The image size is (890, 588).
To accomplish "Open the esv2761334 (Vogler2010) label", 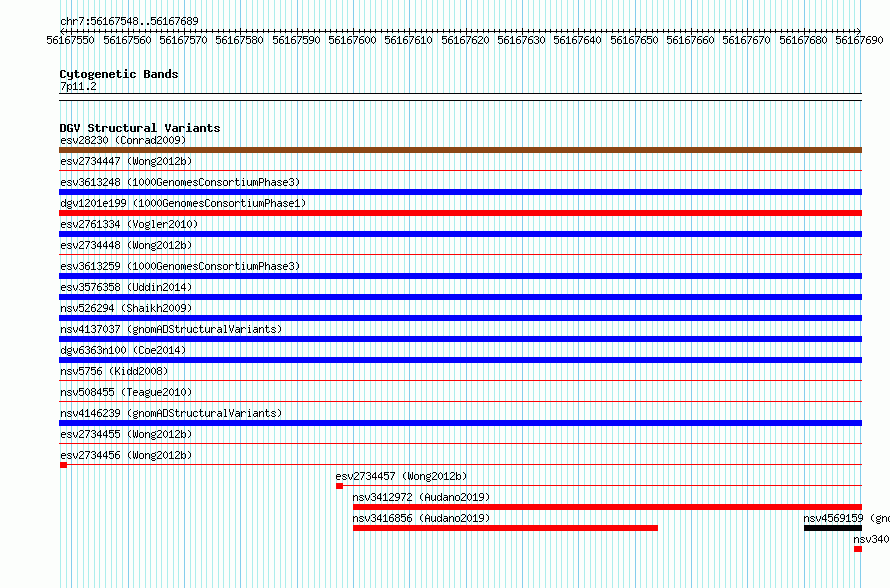I will tap(129, 224).
